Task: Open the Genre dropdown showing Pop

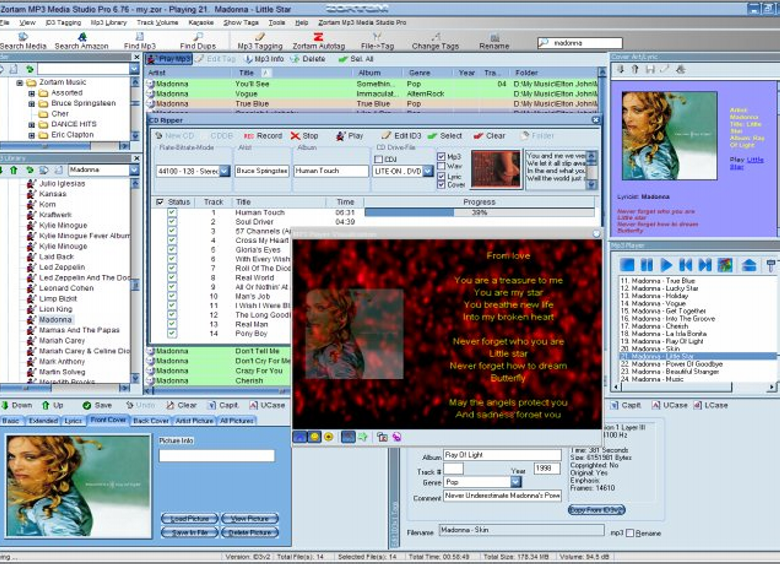Action: pyautogui.click(x=516, y=482)
